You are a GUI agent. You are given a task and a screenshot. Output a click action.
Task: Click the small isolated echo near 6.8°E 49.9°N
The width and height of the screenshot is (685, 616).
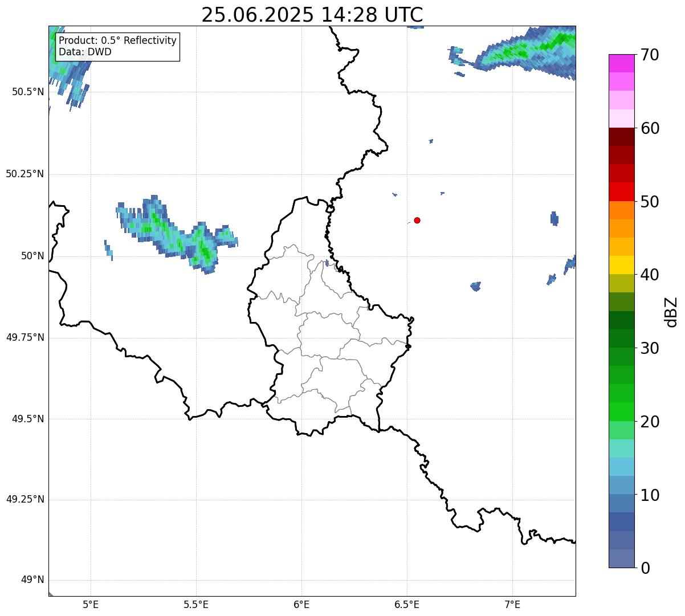[475, 286]
